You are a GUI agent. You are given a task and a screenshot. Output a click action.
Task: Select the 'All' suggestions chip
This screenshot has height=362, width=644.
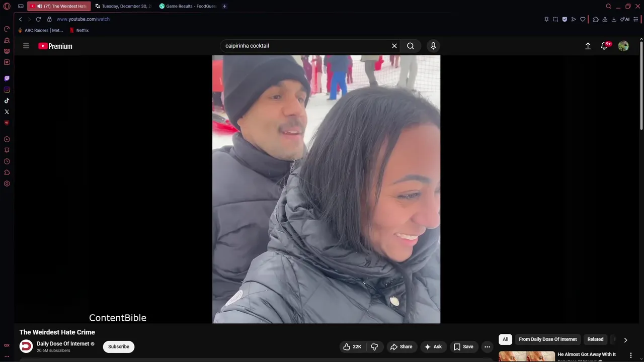506,339
